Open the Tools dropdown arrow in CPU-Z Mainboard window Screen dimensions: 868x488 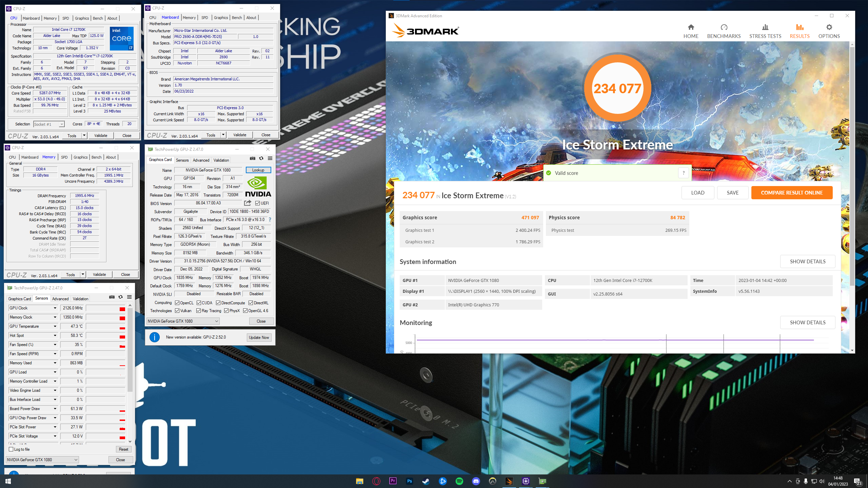(223, 135)
